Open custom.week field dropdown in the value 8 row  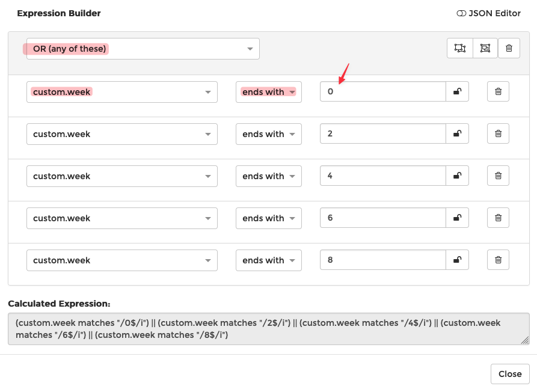coord(122,260)
